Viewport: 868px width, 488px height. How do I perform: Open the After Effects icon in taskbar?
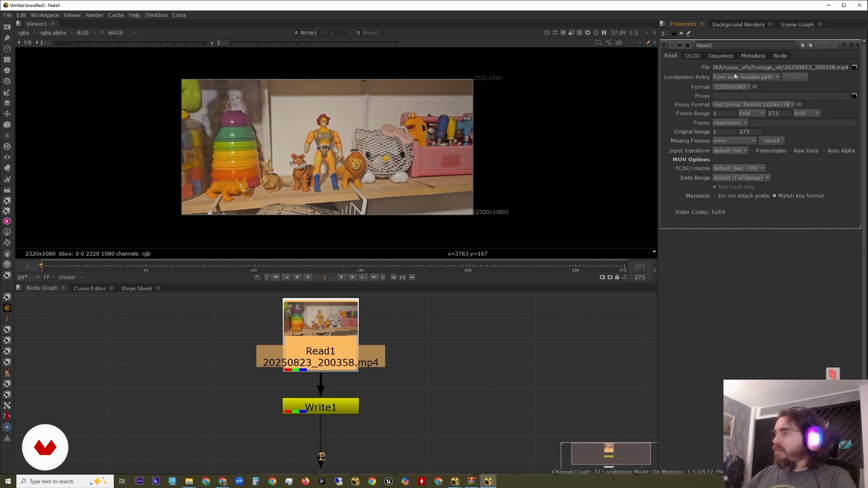click(x=139, y=481)
